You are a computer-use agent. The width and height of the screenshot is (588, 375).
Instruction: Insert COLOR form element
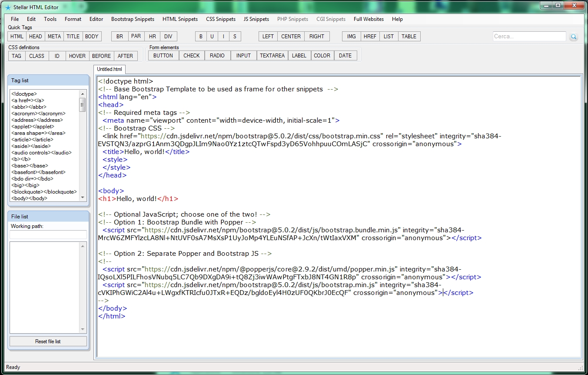[x=322, y=56]
